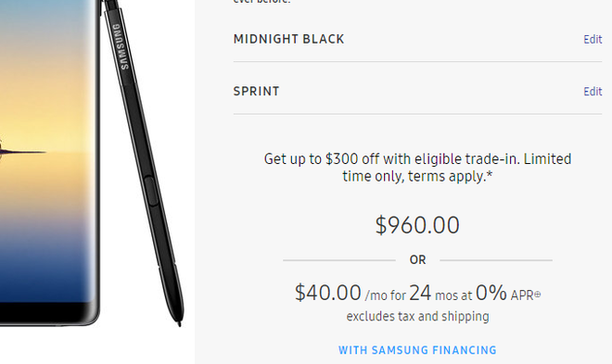Screen dimensions: 612x364
Task: Click the Galaxy phone product image
Action: pos(49,162)
